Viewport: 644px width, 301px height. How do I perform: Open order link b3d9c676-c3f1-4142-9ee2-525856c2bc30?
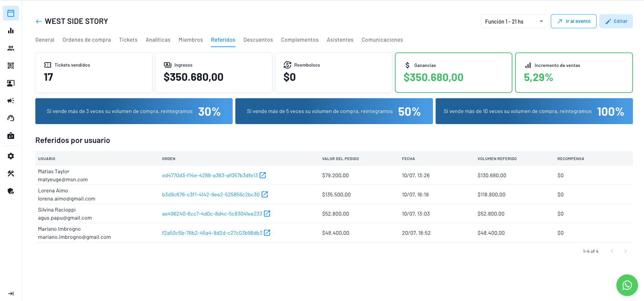[x=211, y=195]
